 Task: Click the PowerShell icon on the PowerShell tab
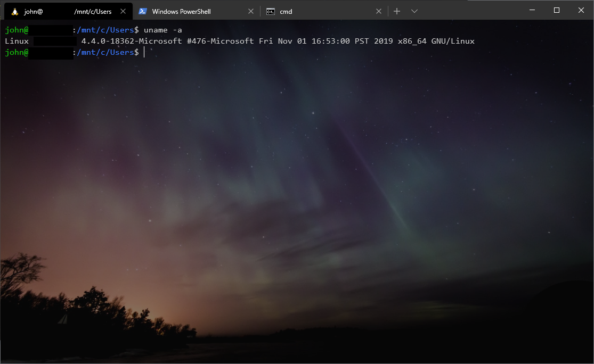tap(143, 10)
